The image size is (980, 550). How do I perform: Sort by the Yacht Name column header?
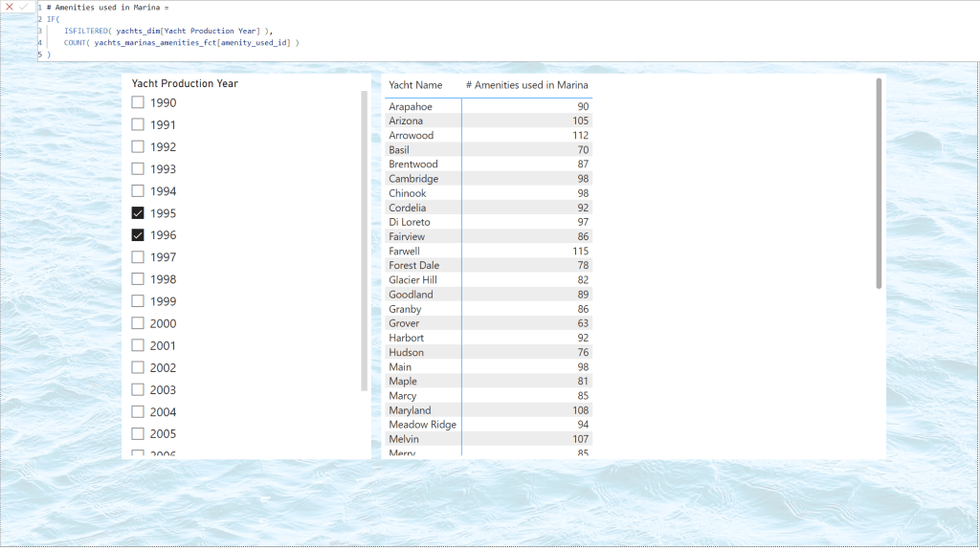pyautogui.click(x=415, y=85)
